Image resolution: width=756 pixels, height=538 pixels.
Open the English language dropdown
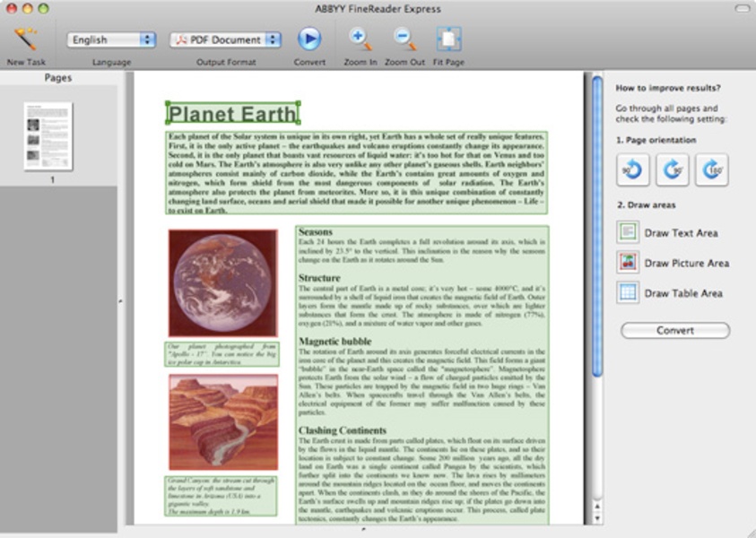point(112,39)
